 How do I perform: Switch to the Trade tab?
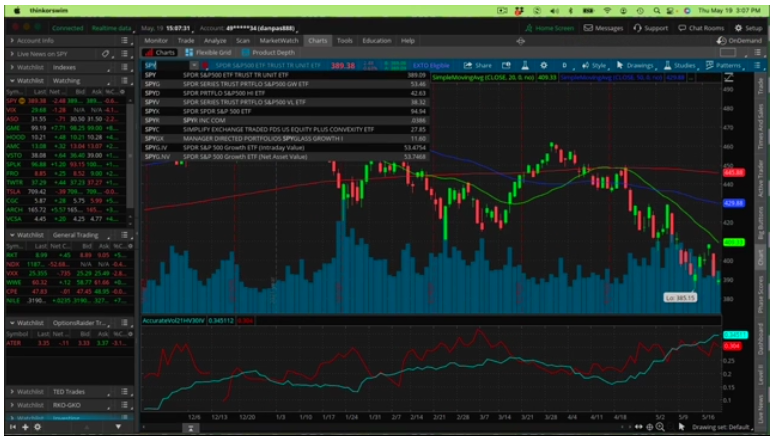[186, 41]
